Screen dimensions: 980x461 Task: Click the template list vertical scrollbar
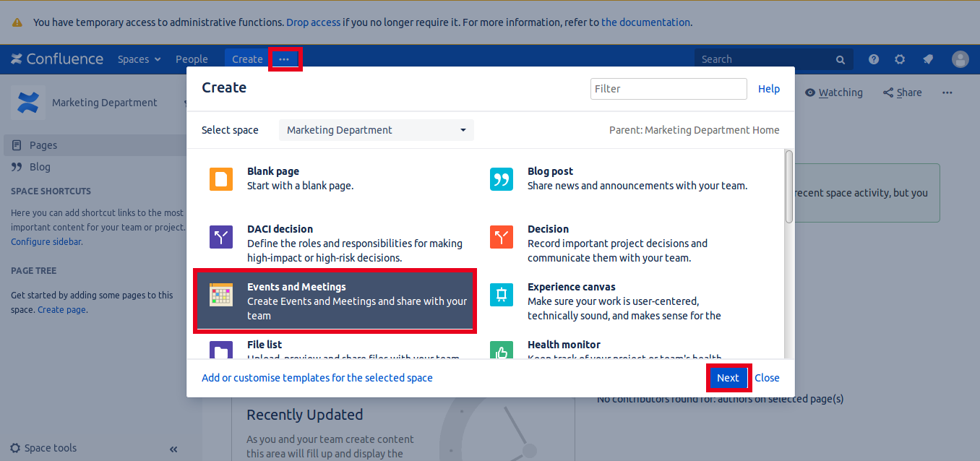pyautogui.click(x=789, y=186)
